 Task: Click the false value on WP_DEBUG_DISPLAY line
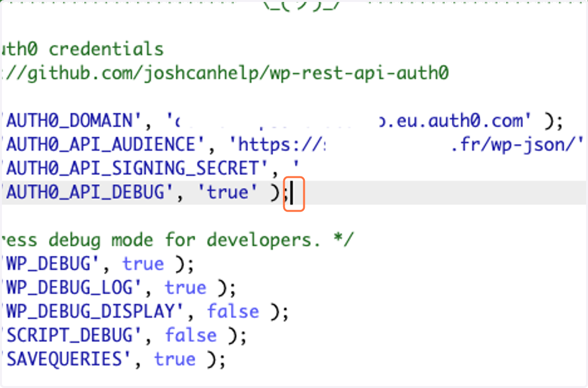pos(233,312)
